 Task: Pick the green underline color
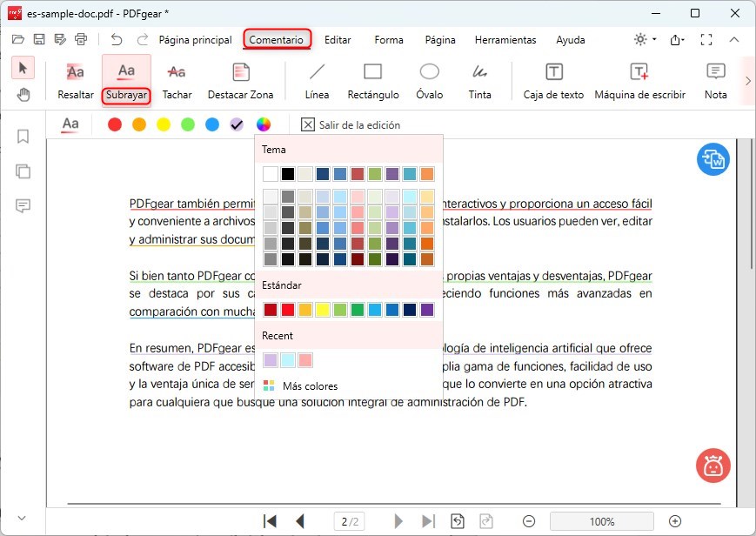coord(188,124)
